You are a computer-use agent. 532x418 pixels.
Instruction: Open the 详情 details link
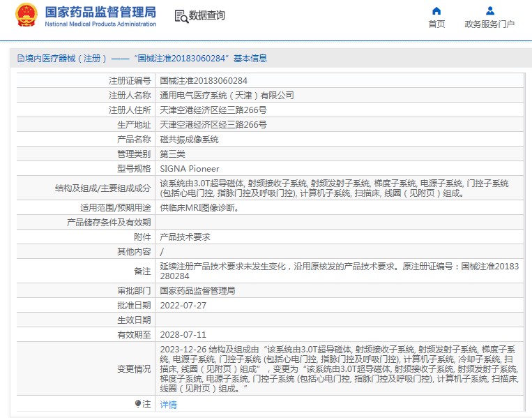click(168, 405)
